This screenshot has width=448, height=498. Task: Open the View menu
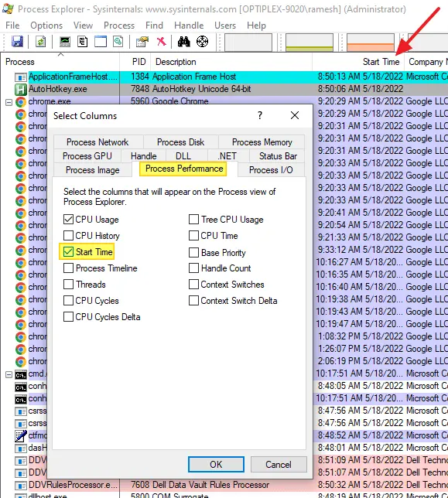point(84,26)
